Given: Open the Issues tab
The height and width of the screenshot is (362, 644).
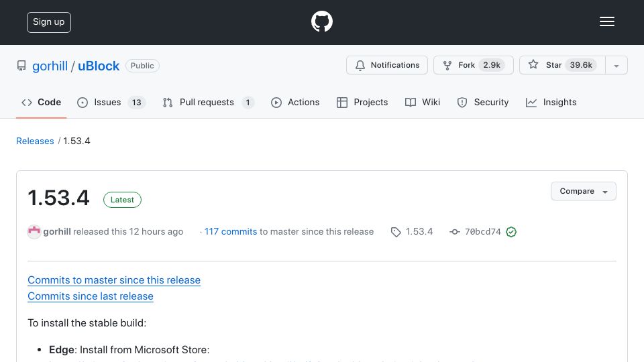Looking at the screenshot, I should pyautogui.click(x=111, y=102).
